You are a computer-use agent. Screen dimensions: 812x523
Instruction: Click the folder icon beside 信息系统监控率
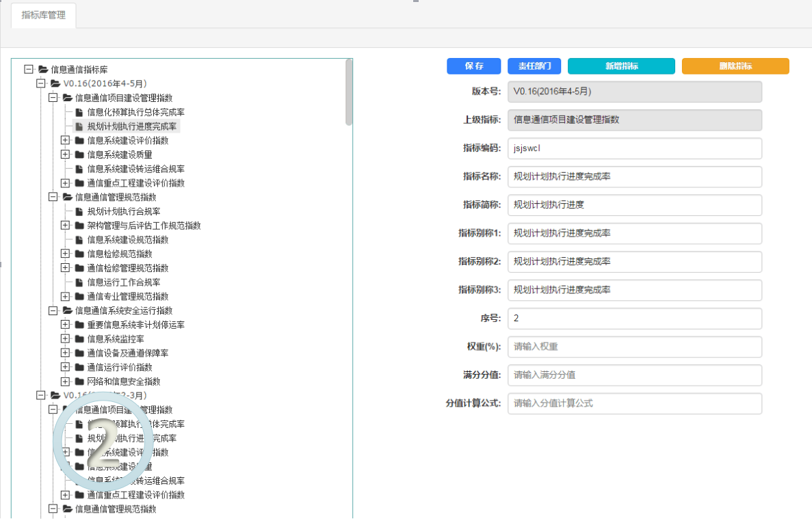tap(79, 339)
